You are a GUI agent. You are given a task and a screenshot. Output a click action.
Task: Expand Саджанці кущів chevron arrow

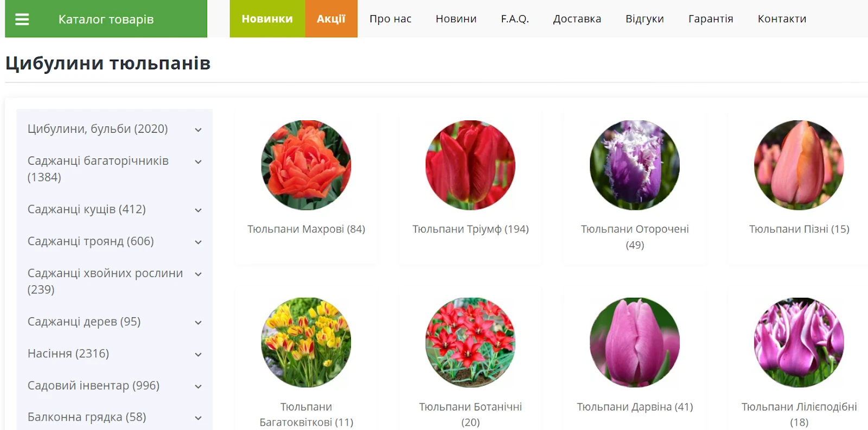(199, 210)
